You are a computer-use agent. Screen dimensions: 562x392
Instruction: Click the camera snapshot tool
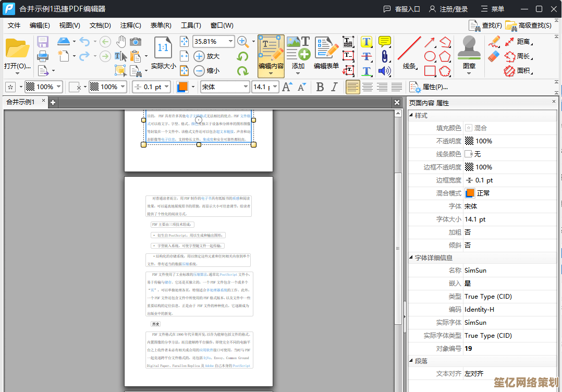(136, 42)
